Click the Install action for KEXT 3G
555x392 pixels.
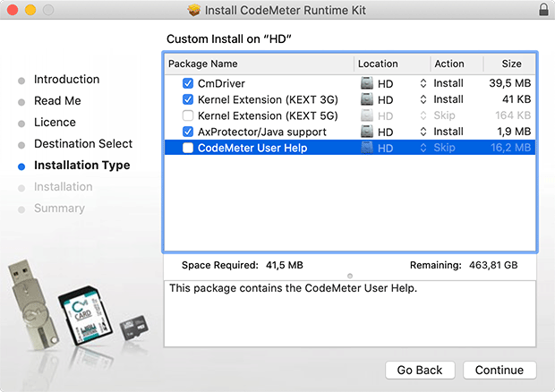click(448, 99)
